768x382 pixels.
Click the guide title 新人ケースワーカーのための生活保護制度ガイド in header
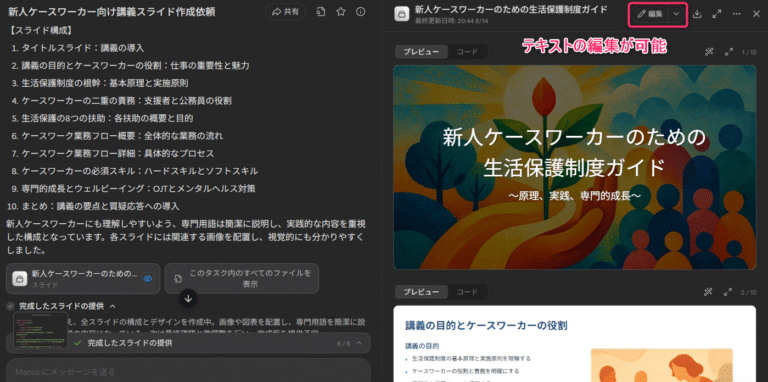511,9
